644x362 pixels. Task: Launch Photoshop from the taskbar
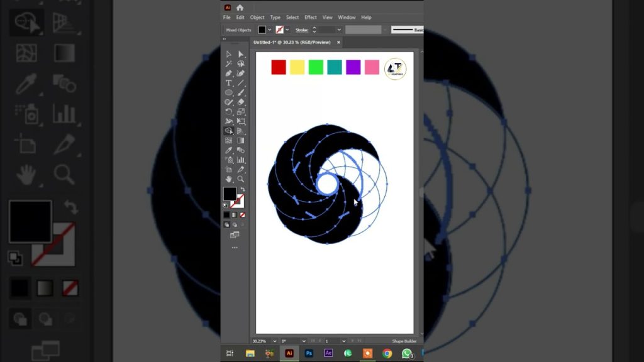click(309, 353)
